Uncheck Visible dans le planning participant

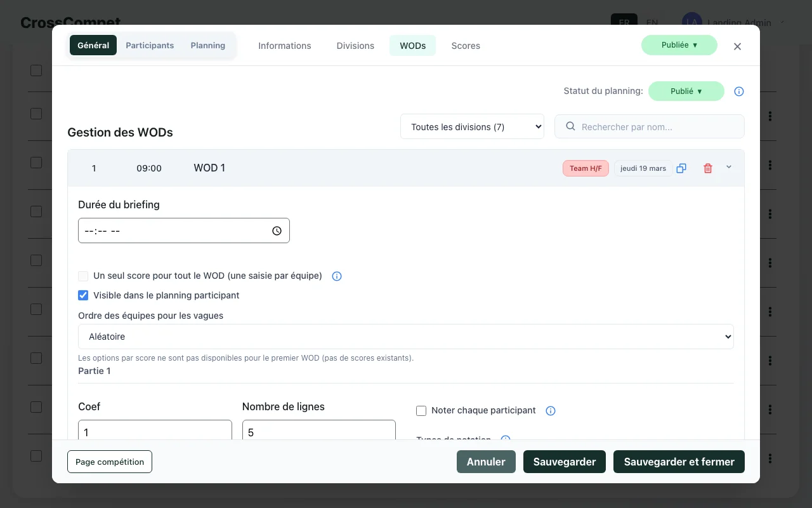(x=83, y=295)
